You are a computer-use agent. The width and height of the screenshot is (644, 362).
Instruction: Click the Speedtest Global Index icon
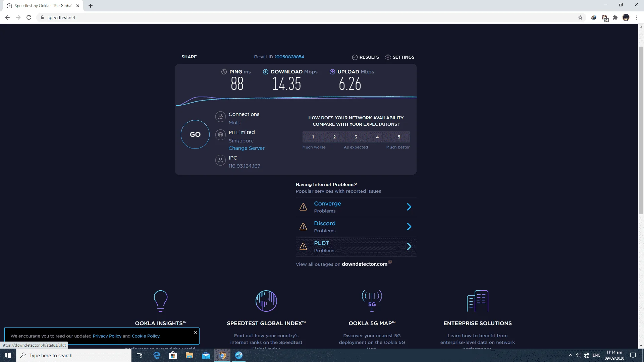click(x=266, y=301)
